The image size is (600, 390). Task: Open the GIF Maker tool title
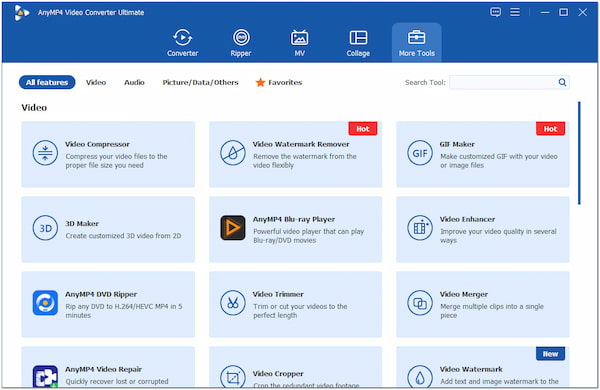pyautogui.click(x=457, y=144)
